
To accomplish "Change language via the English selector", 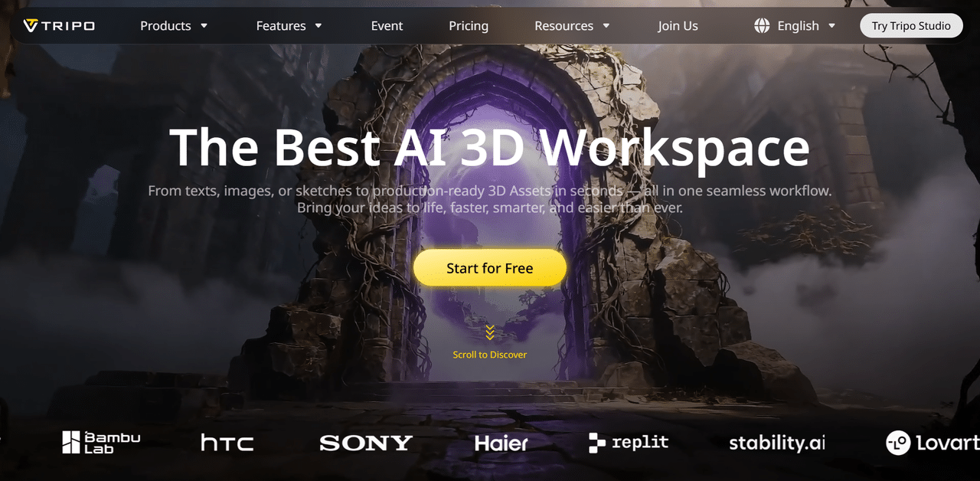I will (799, 25).
